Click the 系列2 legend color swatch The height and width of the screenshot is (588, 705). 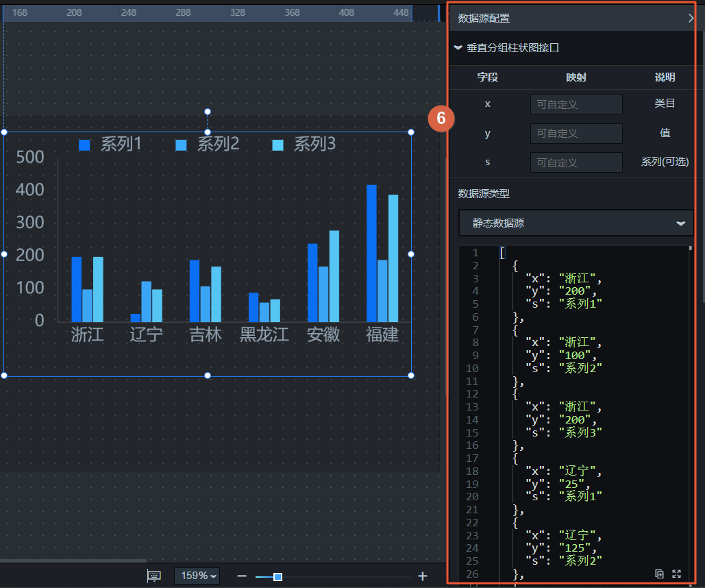tap(181, 145)
